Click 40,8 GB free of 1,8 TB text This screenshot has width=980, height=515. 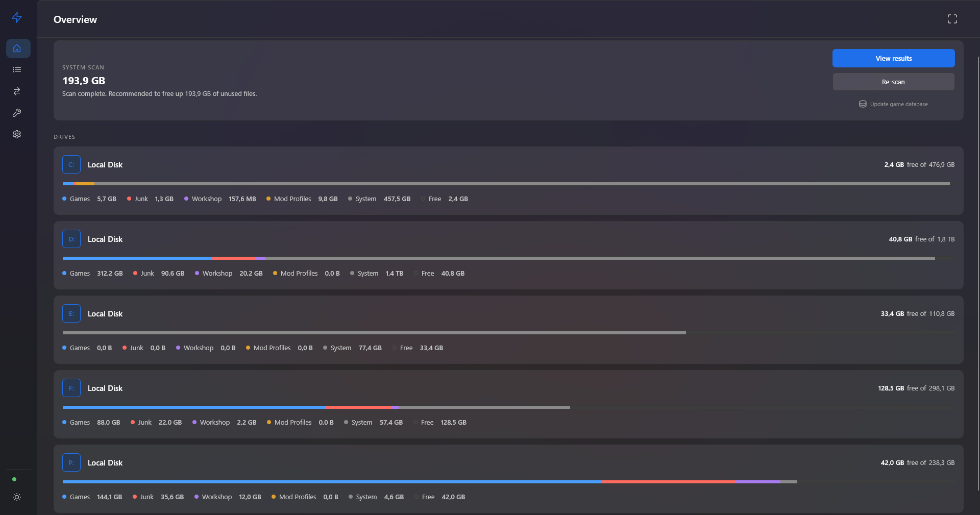tap(922, 239)
